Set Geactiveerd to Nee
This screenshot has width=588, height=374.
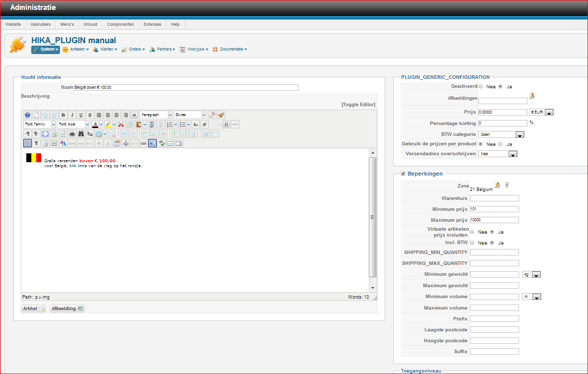pos(480,86)
